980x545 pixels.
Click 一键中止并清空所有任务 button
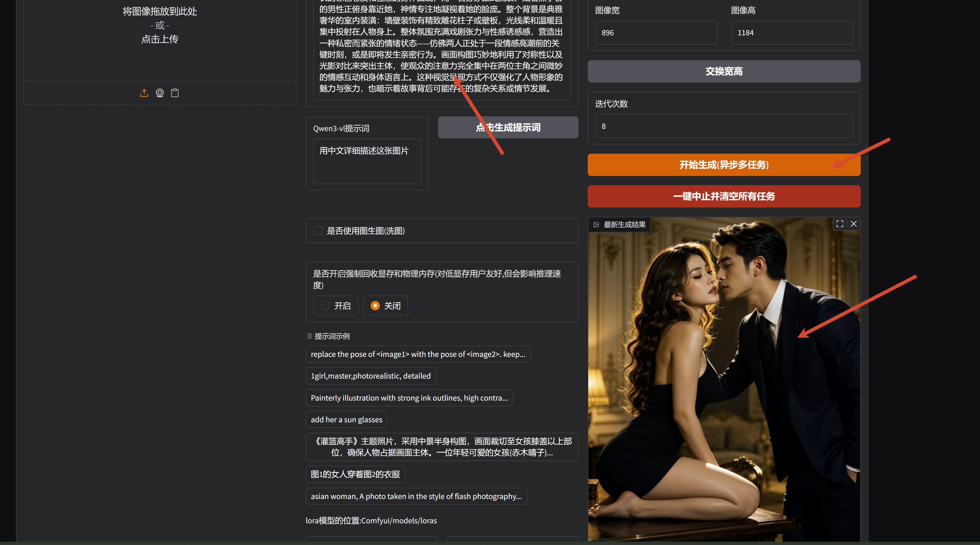coord(724,196)
